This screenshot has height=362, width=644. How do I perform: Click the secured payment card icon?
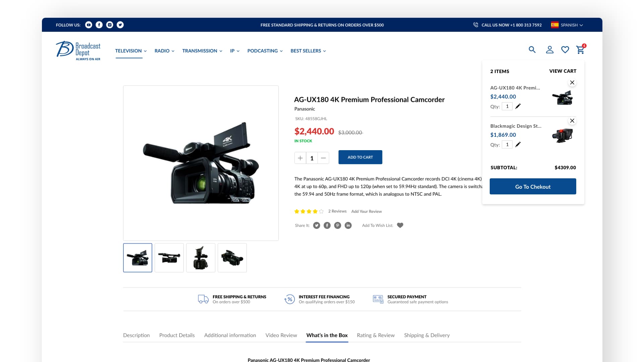click(378, 299)
